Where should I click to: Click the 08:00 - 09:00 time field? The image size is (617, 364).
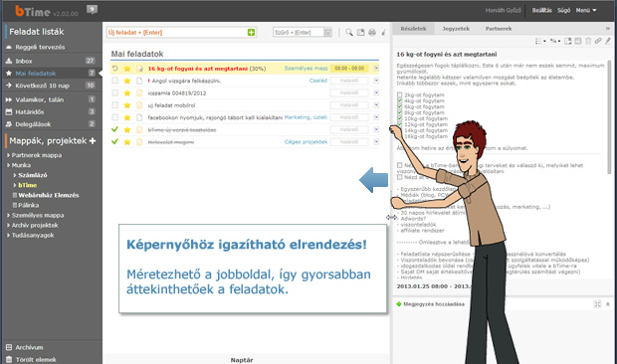pyautogui.click(x=349, y=69)
